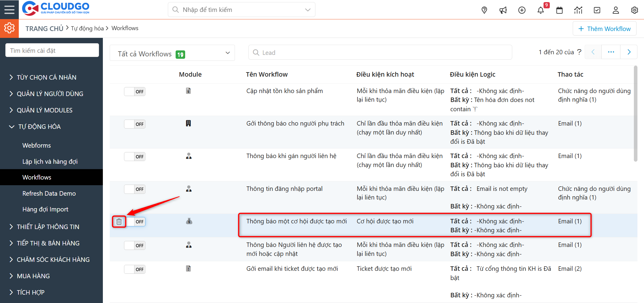
Task: Click the 'Tìm kiếm cài đặt' search field
Action: pyautogui.click(x=52, y=50)
